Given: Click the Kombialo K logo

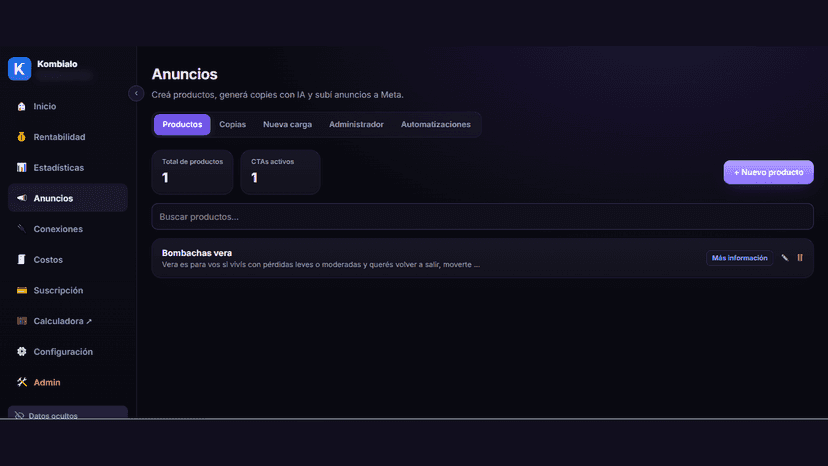Looking at the screenshot, I should click(x=20, y=69).
